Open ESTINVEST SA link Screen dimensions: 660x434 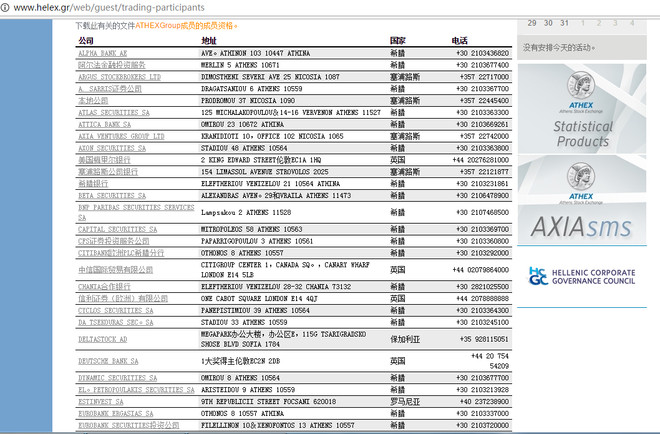(x=101, y=402)
